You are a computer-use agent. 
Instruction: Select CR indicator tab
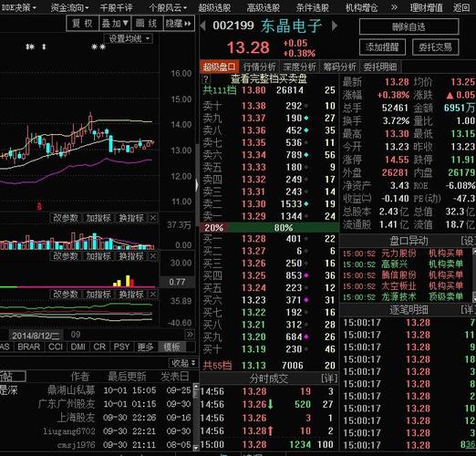coord(99,347)
